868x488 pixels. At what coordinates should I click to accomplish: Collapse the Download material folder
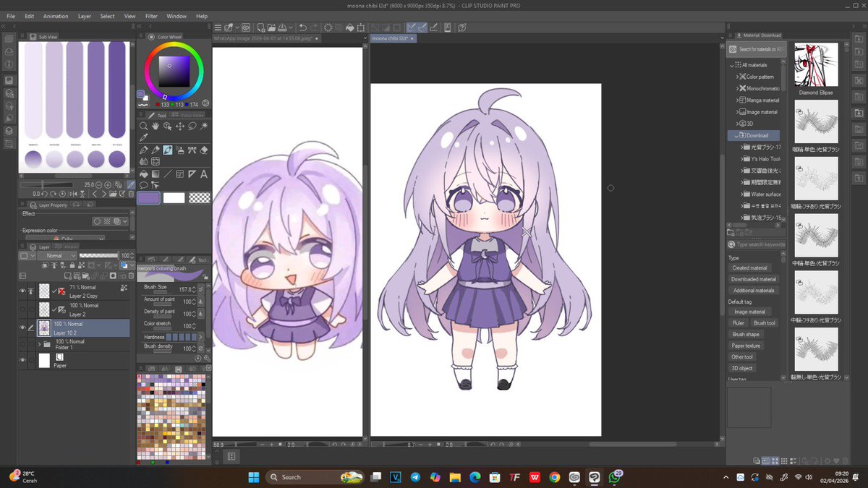pyautogui.click(x=737, y=135)
